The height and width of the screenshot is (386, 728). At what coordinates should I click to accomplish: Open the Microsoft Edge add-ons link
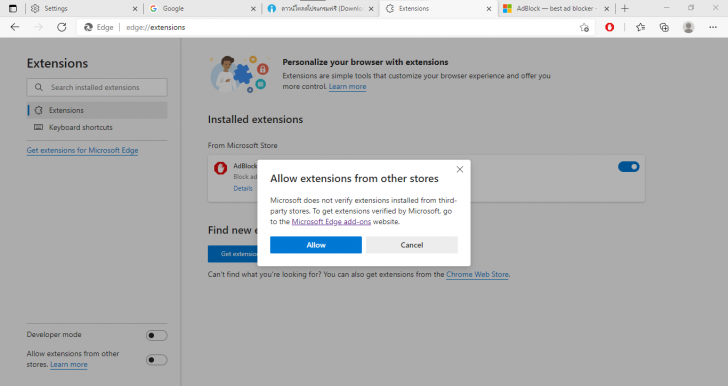(x=331, y=222)
